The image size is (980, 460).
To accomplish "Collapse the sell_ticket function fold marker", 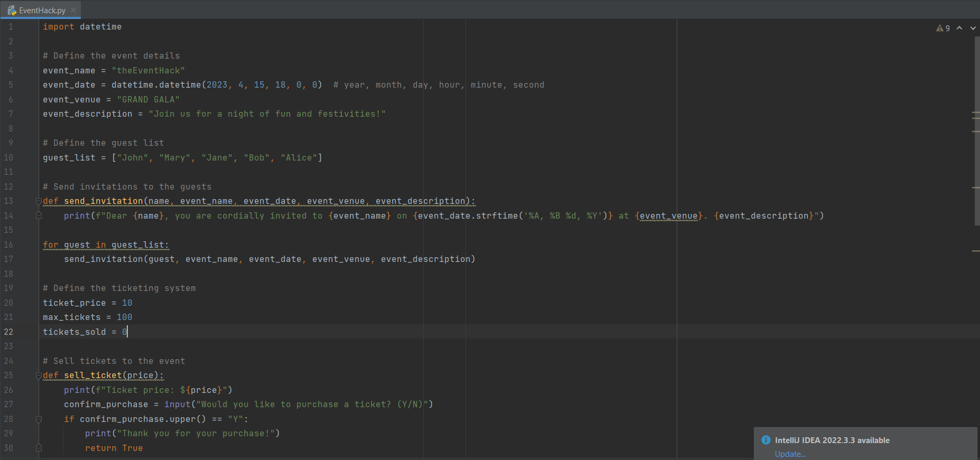I will click(39, 375).
